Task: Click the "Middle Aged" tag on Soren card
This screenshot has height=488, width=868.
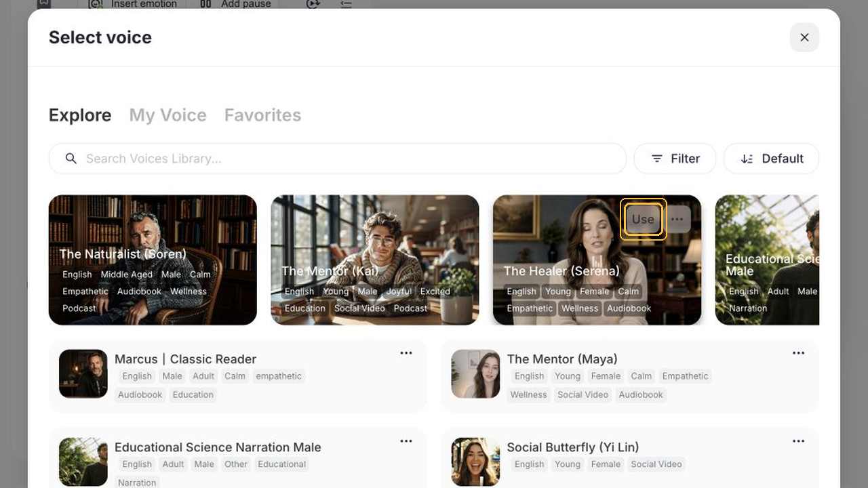Action: tap(127, 274)
